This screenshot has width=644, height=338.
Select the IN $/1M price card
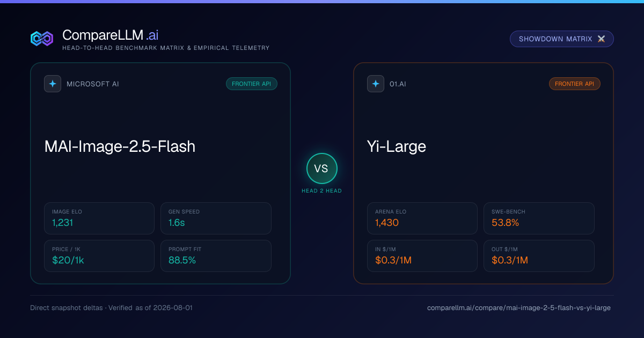[x=422, y=256]
